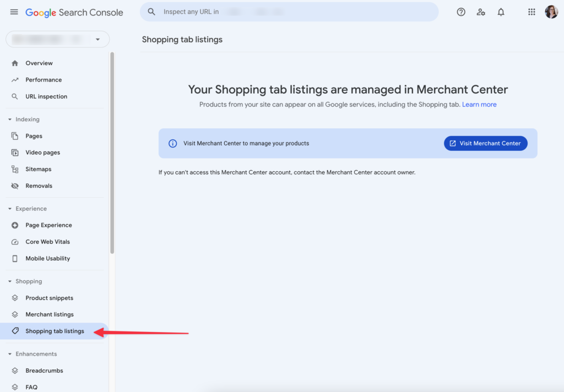564x392 pixels.
Task: Click the Pages document icon
Action: click(15, 136)
